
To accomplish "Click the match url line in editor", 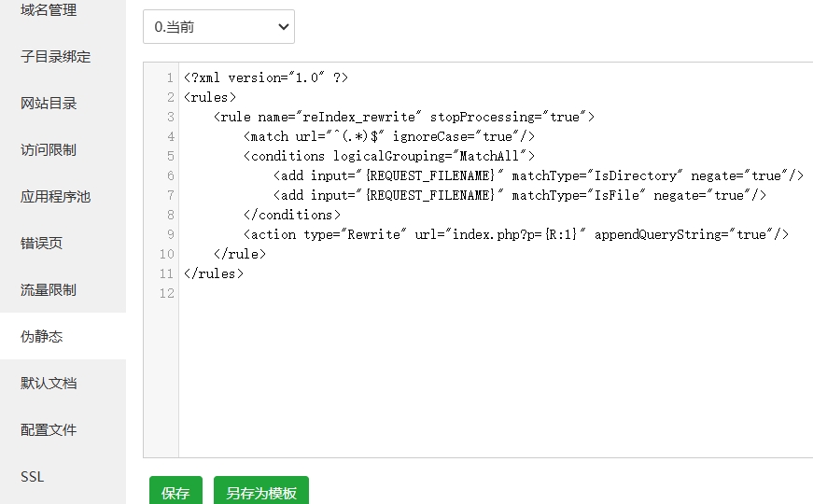I will click(388, 136).
